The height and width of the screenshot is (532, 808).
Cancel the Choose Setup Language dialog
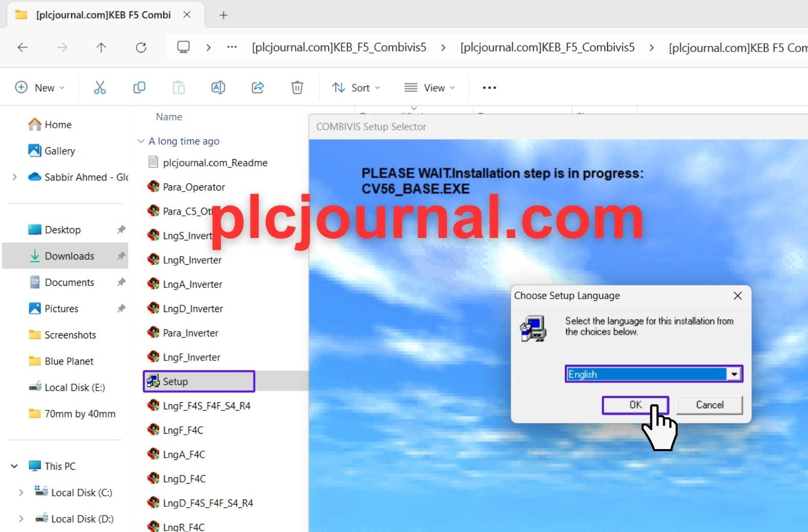pyautogui.click(x=710, y=405)
